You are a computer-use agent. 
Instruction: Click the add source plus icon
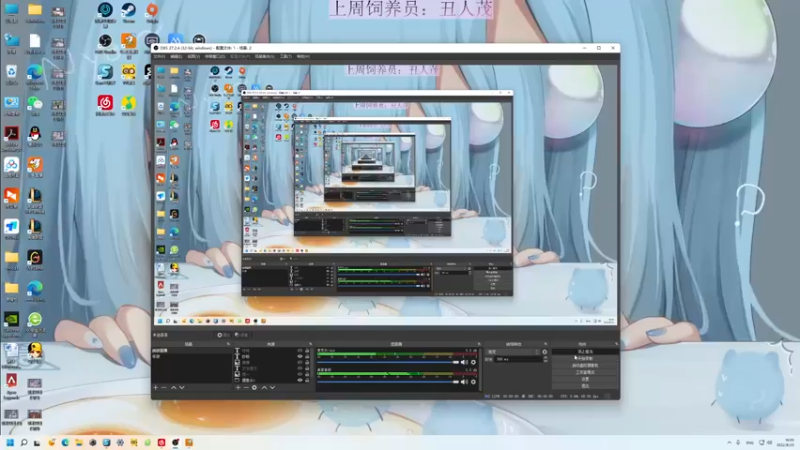coord(238,388)
